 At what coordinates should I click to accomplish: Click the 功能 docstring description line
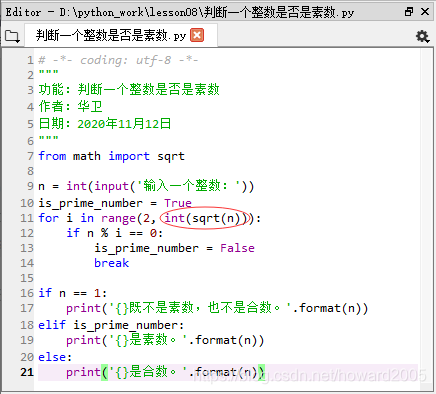[129, 89]
